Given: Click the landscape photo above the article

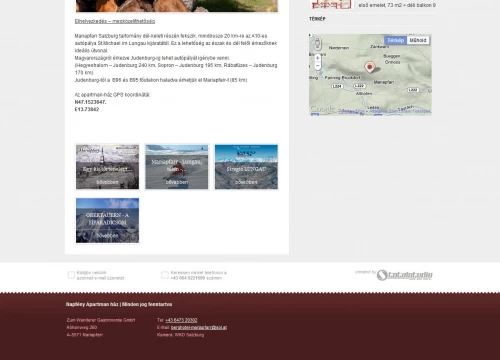Looking at the screenshot, I should tap(177, 6).
